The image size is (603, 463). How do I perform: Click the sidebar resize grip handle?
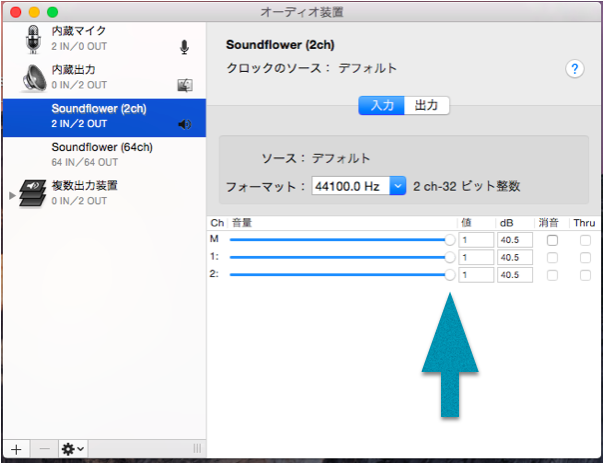197,449
